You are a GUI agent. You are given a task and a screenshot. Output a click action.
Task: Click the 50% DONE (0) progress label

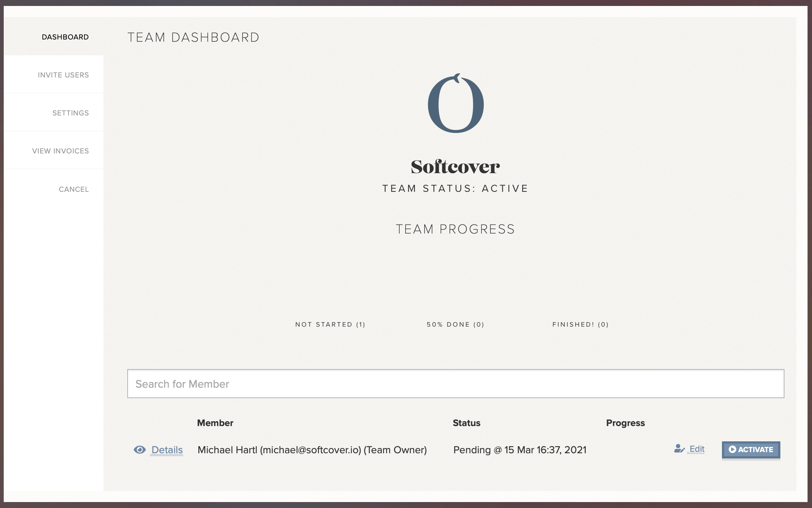(x=455, y=324)
